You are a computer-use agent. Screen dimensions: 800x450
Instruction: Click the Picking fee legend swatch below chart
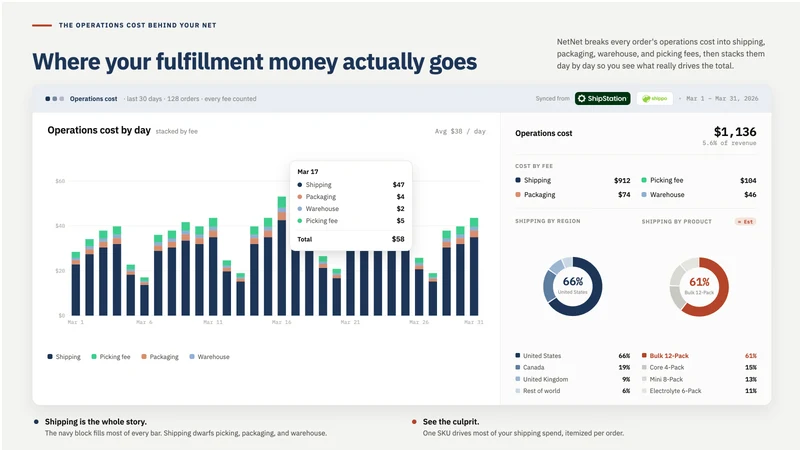[94, 357]
